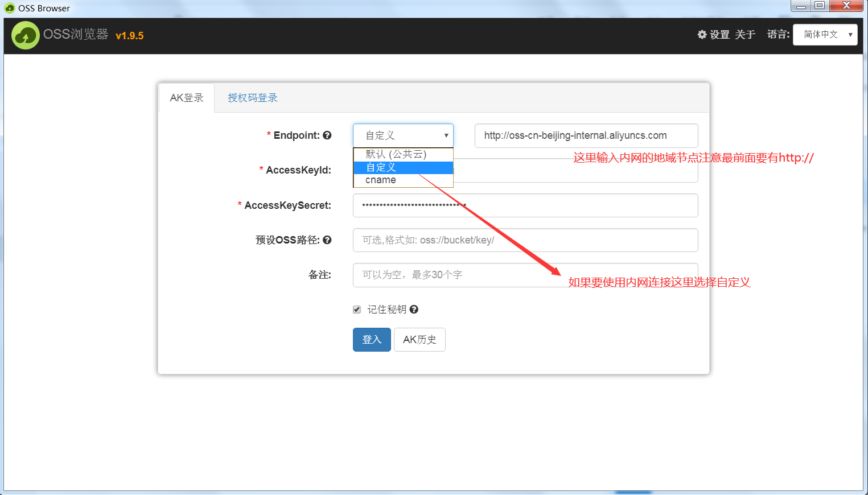868x495 pixels.
Task: Minimize the OSS Browser window
Action: pos(801,6)
